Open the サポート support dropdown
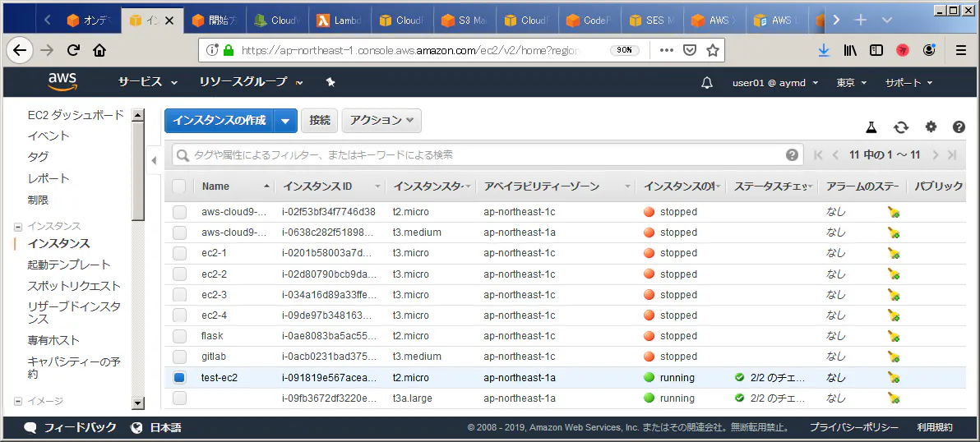980x442 pixels. click(908, 82)
